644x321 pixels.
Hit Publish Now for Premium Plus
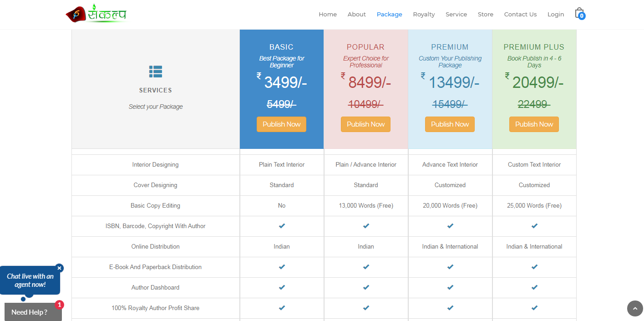pos(534,124)
